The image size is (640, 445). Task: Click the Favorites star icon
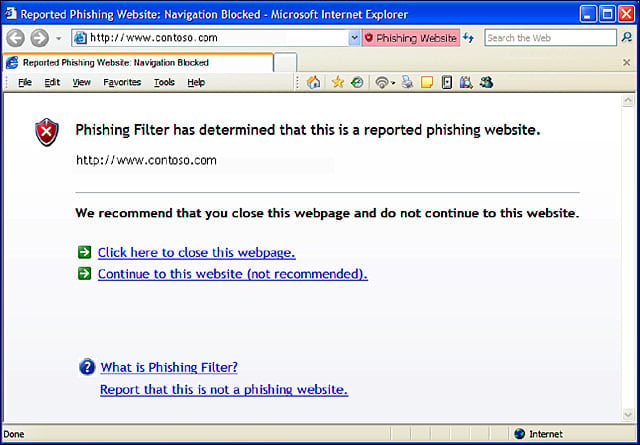338,82
